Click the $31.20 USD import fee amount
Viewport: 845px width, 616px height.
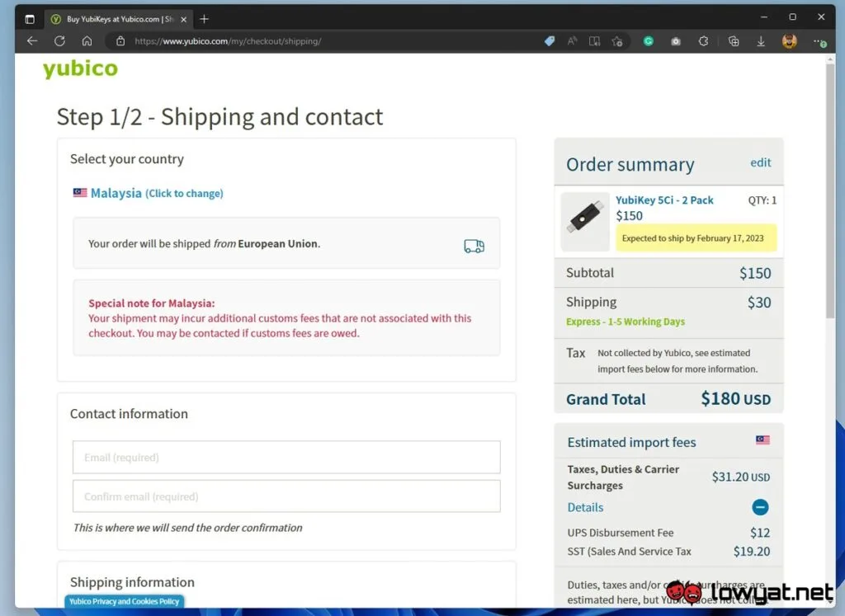pyautogui.click(x=741, y=477)
